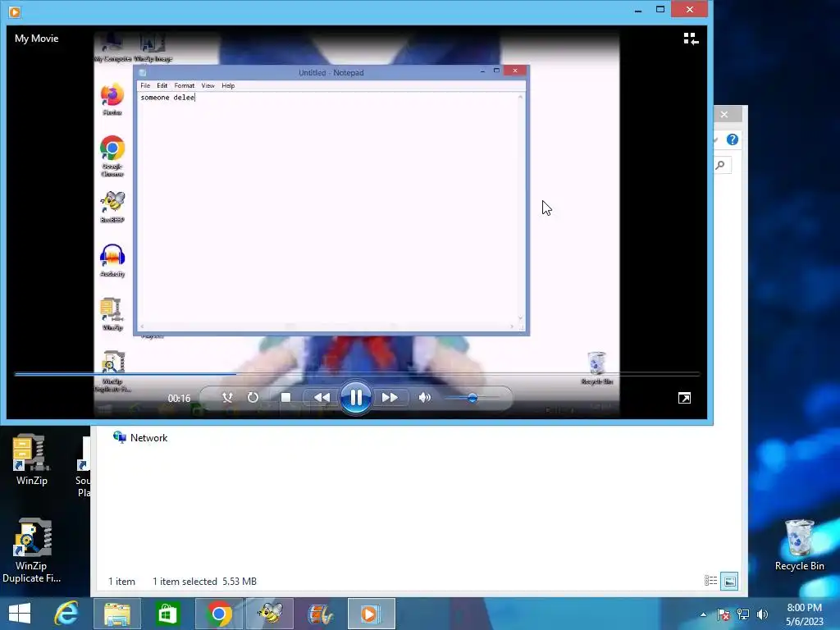The image size is (840, 630).
Task: Open Windows Store from taskbar
Action: [x=167, y=614]
